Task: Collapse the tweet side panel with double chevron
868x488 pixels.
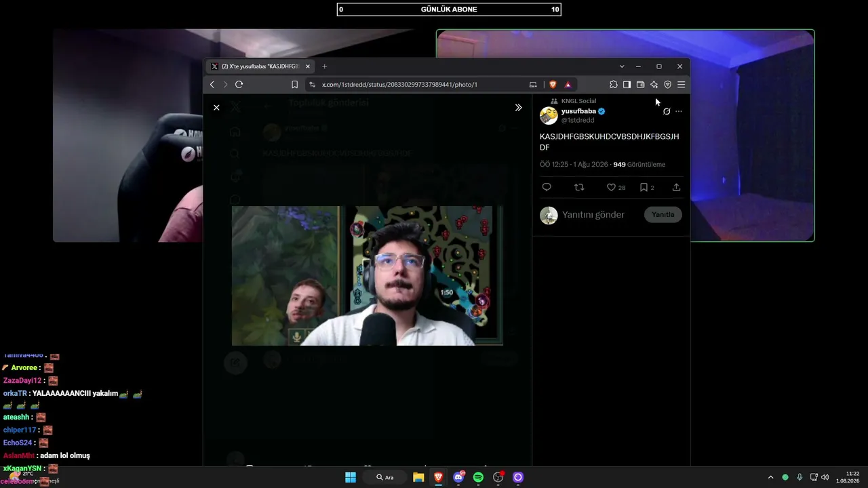Action: pos(518,108)
